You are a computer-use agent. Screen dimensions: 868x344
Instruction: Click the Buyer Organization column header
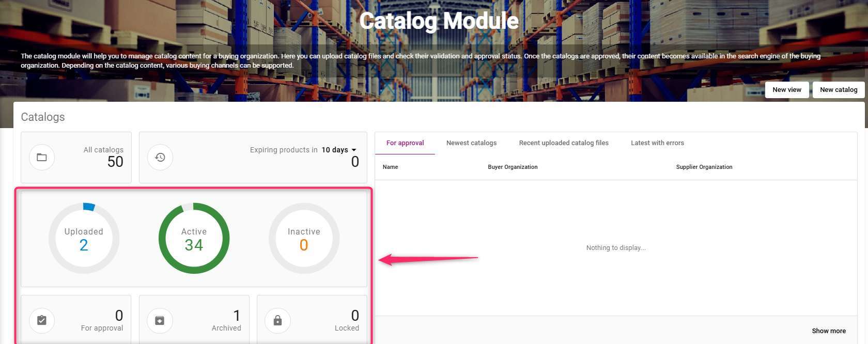pos(513,167)
